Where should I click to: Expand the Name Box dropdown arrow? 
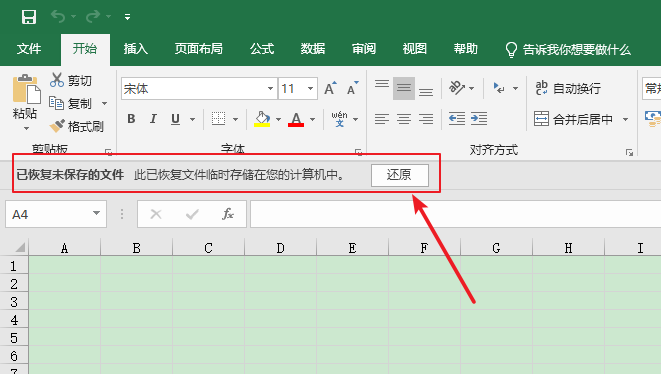(x=97, y=213)
